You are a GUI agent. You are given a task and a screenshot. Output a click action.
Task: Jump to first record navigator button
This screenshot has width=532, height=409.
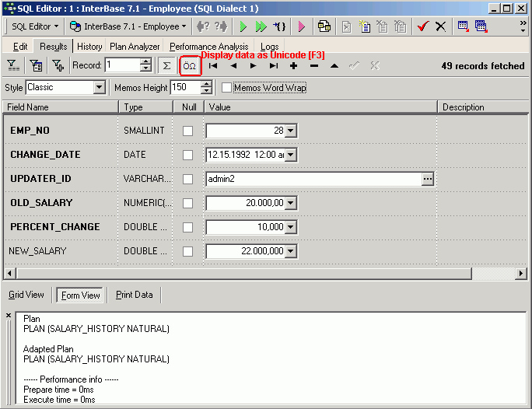213,66
